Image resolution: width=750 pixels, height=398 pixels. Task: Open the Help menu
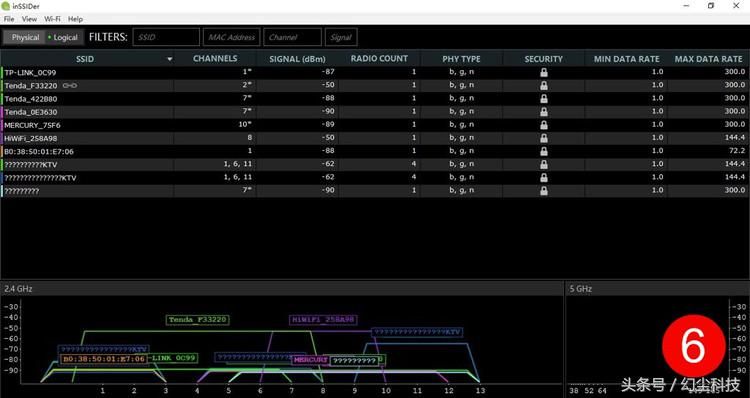tap(75, 19)
